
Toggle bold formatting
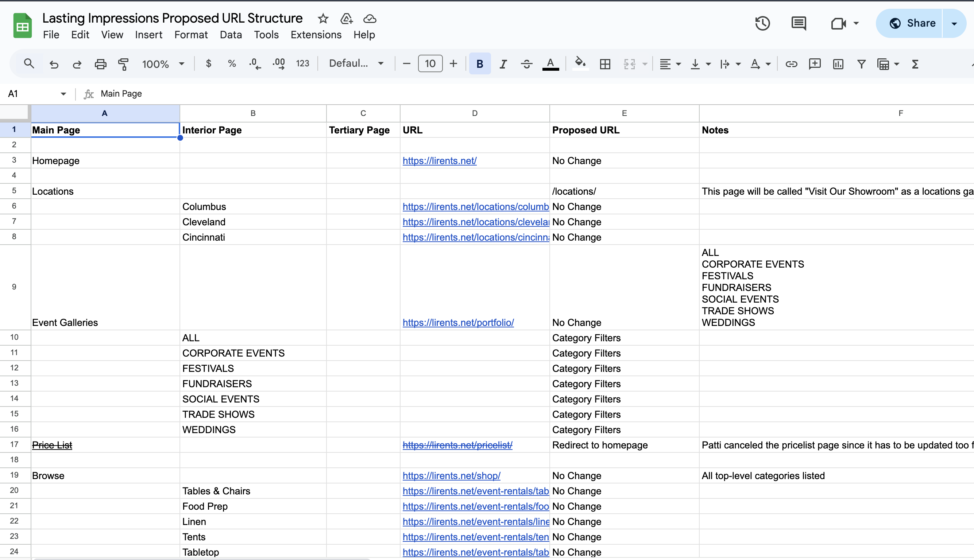pyautogui.click(x=479, y=63)
